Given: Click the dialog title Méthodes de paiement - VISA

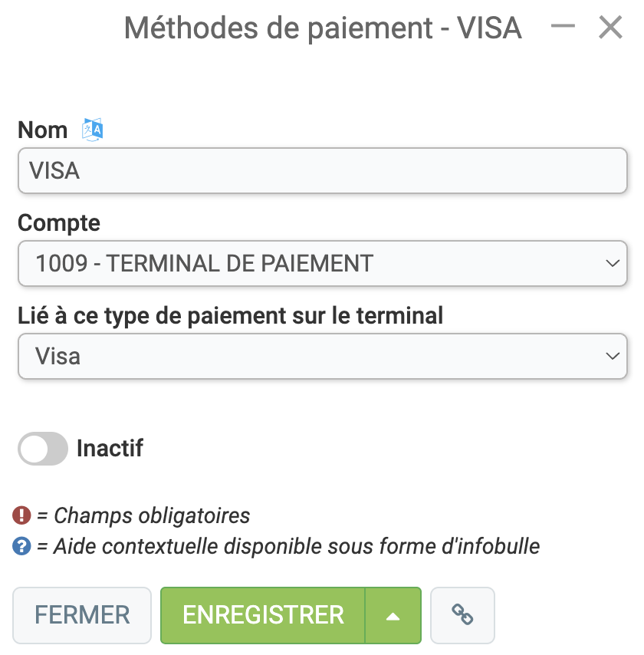Looking at the screenshot, I should [323, 28].
